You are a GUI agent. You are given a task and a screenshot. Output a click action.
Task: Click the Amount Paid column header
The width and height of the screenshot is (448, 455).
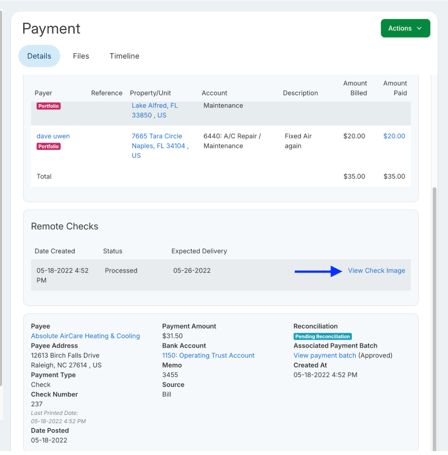click(395, 88)
